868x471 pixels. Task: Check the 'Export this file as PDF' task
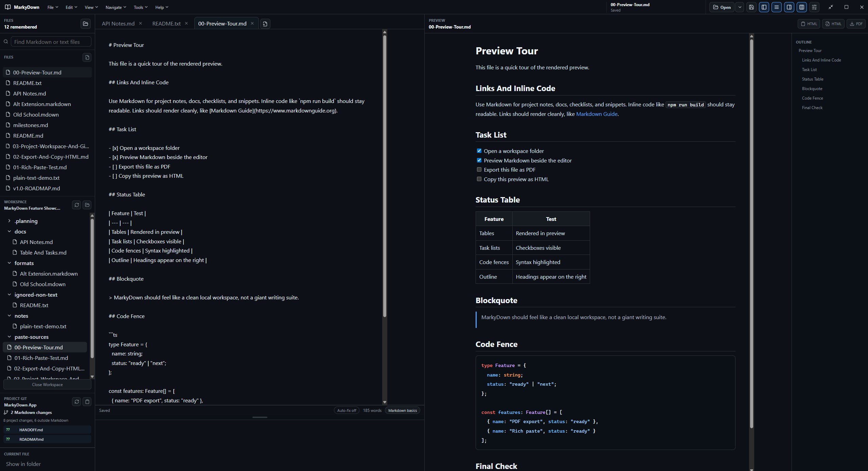click(x=479, y=169)
